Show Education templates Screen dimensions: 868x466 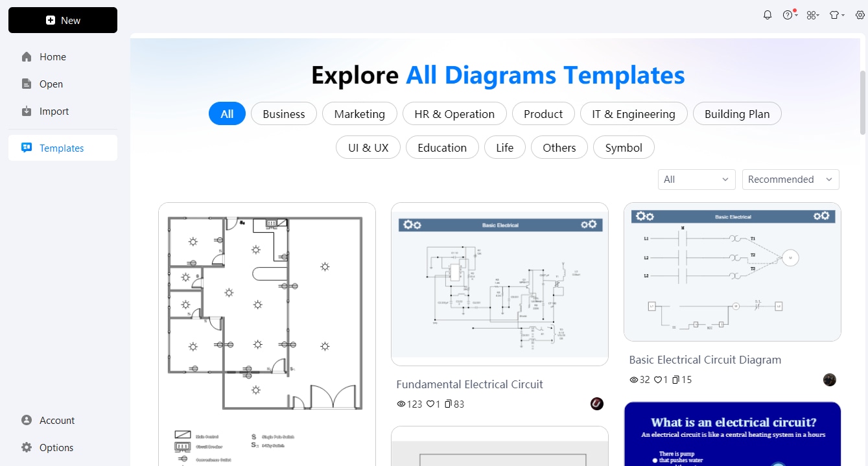442,148
